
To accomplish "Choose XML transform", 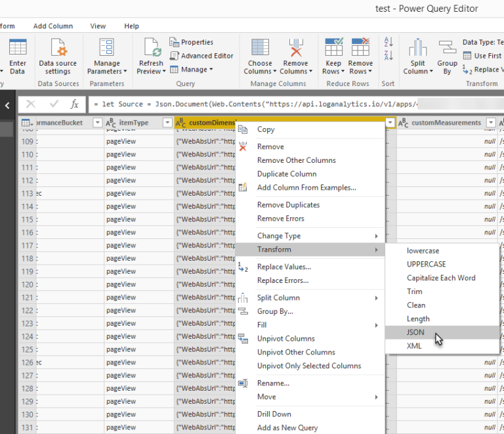I will (442, 346).
